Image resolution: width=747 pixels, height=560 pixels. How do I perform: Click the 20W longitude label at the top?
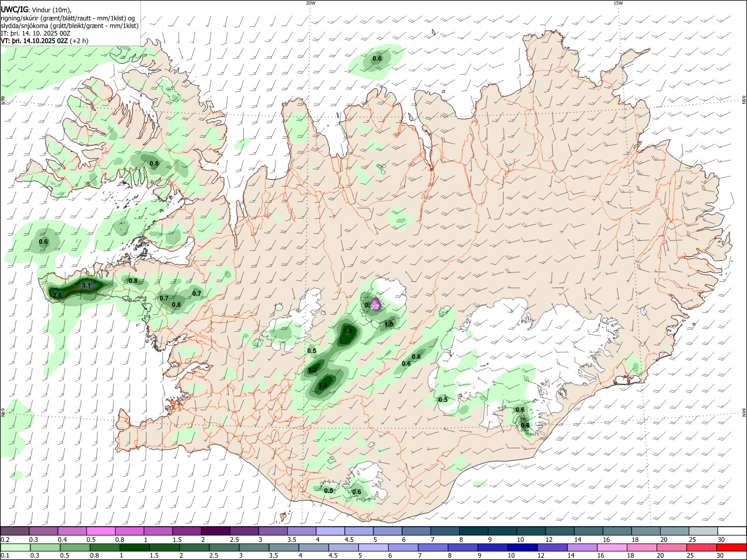click(x=310, y=3)
